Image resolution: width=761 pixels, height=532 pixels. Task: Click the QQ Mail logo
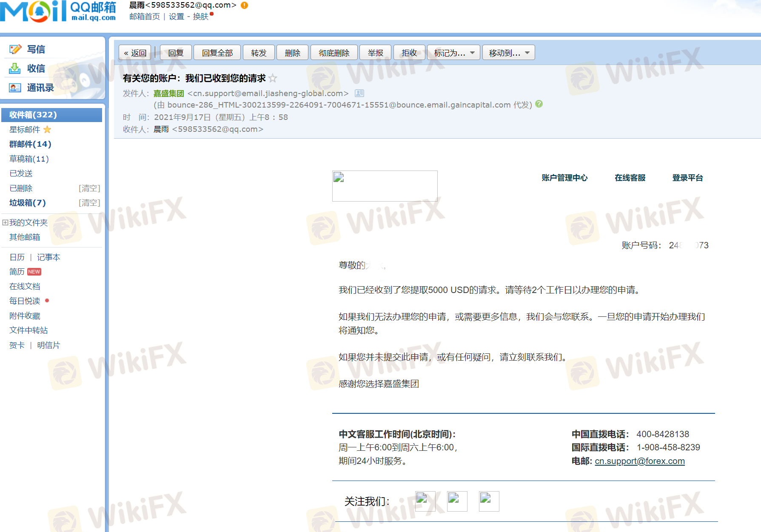tap(58, 11)
